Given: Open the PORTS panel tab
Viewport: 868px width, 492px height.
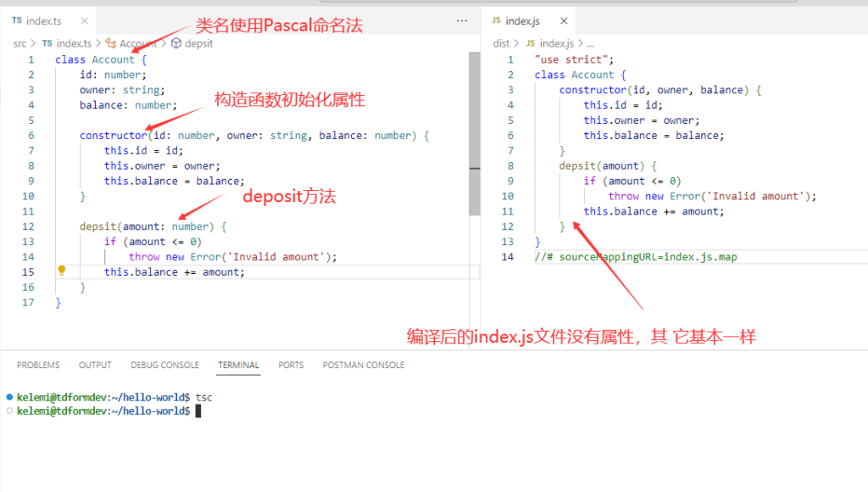Looking at the screenshot, I should [x=291, y=365].
